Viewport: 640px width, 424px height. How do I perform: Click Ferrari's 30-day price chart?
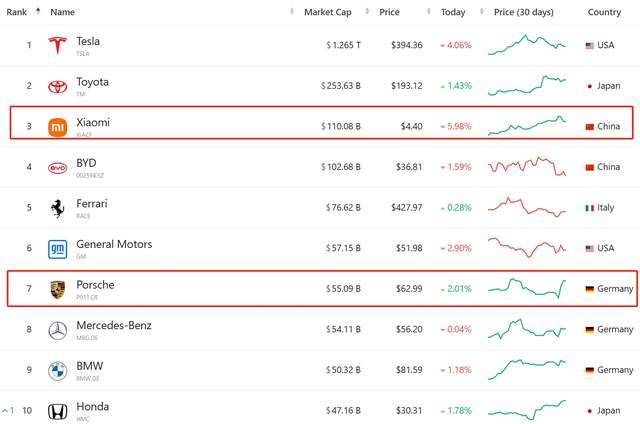[527, 207]
